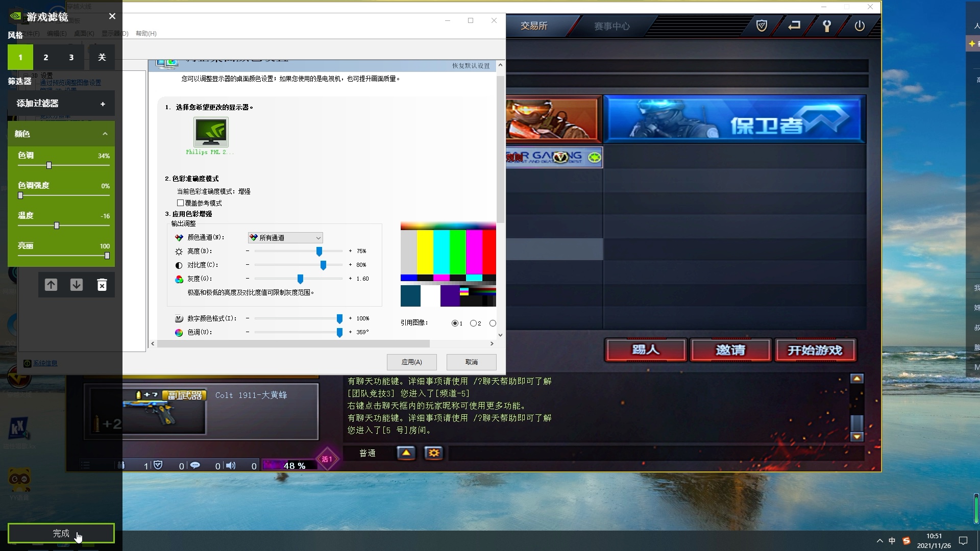The height and width of the screenshot is (551, 980).
Task: Click the 活1 diamond badge
Action: [327, 459]
